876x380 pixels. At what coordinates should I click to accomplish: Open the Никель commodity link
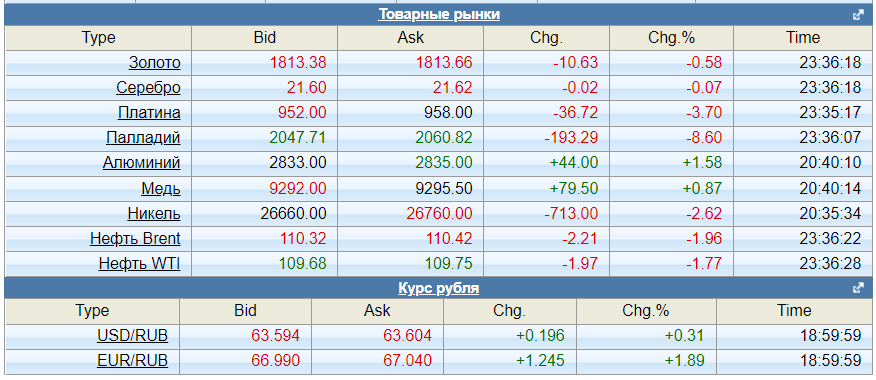click(x=154, y=213)
